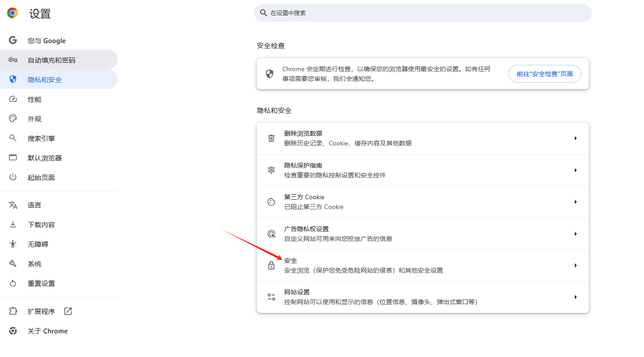The height and width of the screenshot is (357, 644).
Task: Open 默认浏览器 in the sidebar
Action: [59, 158]
